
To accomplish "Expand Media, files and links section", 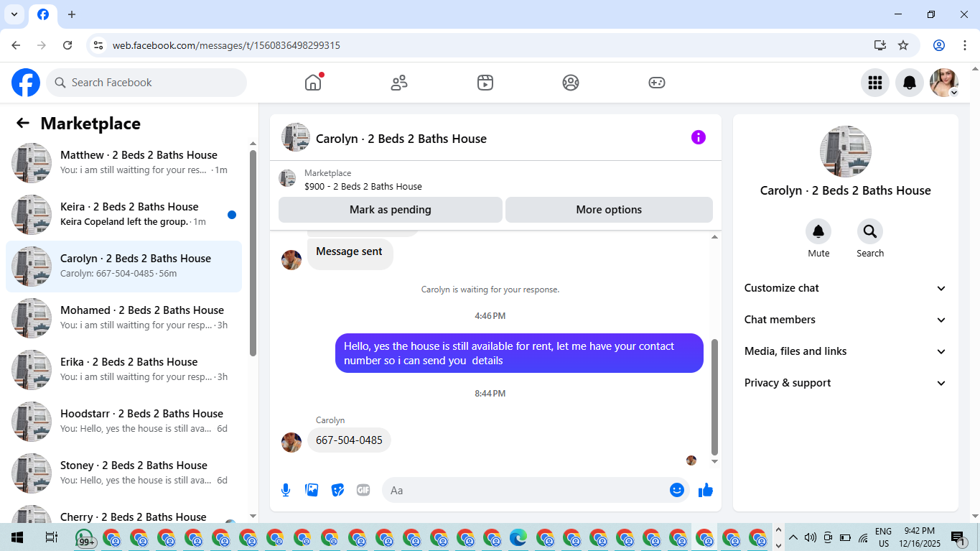I will 846,351.
